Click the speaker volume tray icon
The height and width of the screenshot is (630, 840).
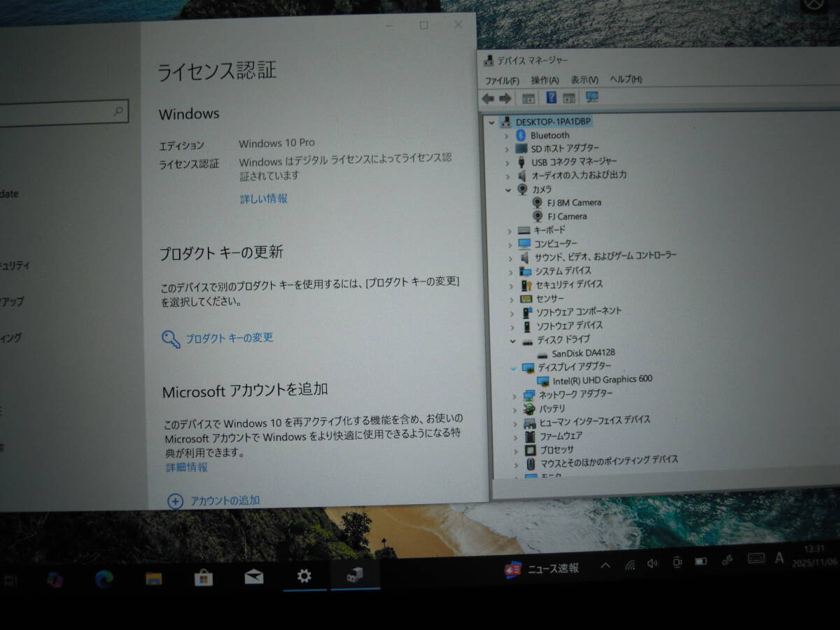coord(652,563)
